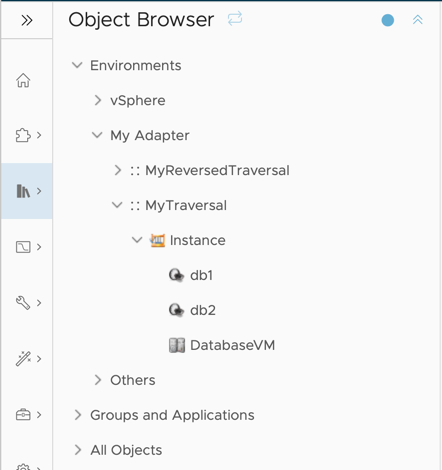Image resolution: width=442 pixels, height=470 pixels.
Task: Open submenu arrow beside the wrench icon
Action: point(39,303)
